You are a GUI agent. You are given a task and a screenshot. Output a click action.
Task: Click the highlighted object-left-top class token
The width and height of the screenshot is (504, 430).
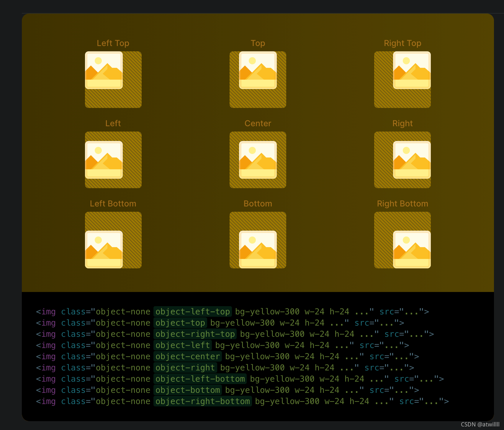click(x=193, y=311)
